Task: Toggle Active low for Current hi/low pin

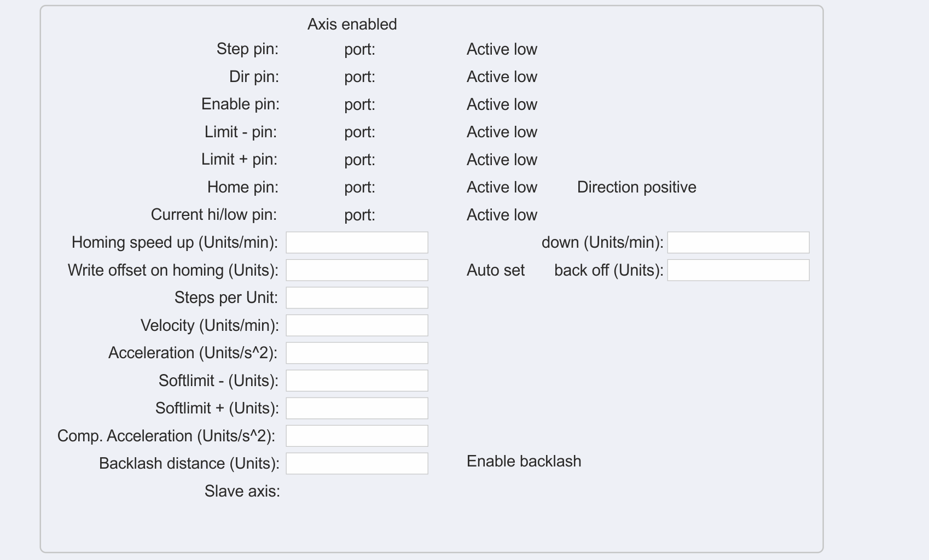Action: coord(502,215)
